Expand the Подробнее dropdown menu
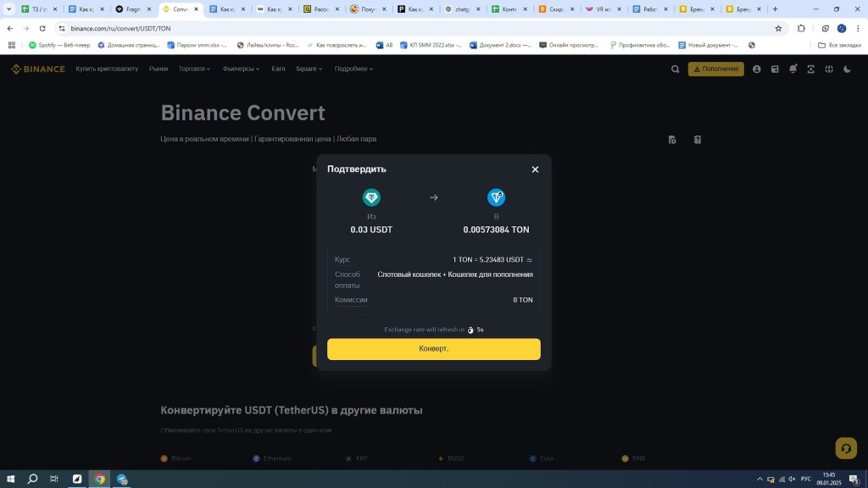Screen dimensions: 868x488 (353, 69)
